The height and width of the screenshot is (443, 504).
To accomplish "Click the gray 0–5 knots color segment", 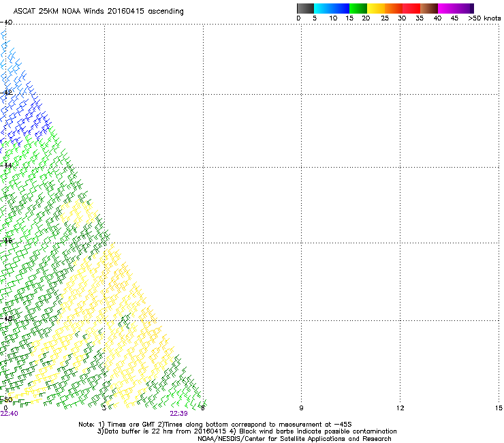I will 305,8.
